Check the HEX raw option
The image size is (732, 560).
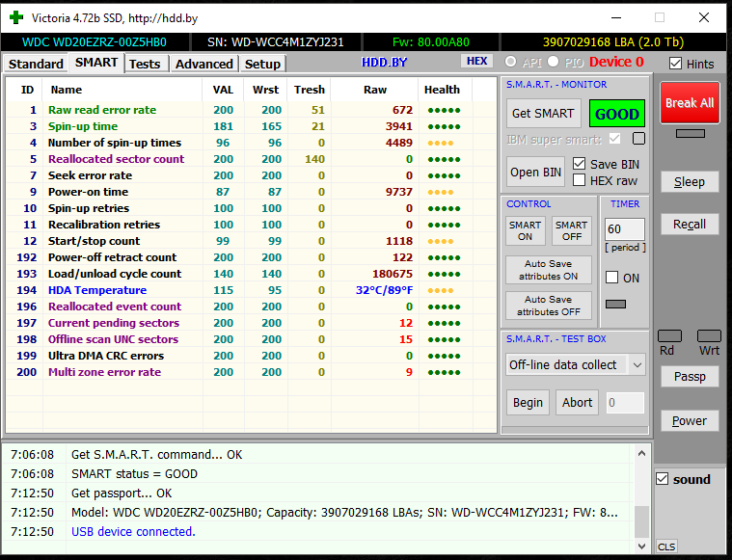(580, 180)
